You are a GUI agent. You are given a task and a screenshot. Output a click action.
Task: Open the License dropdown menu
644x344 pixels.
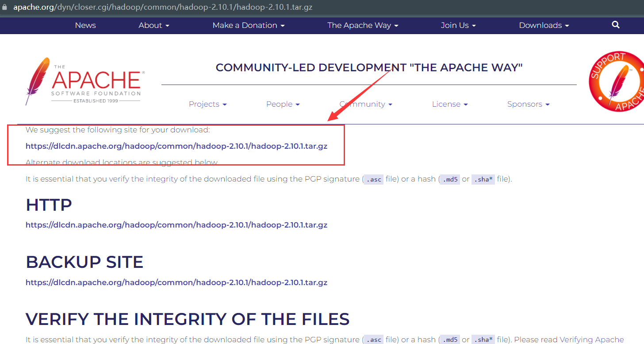click(450, 104)
